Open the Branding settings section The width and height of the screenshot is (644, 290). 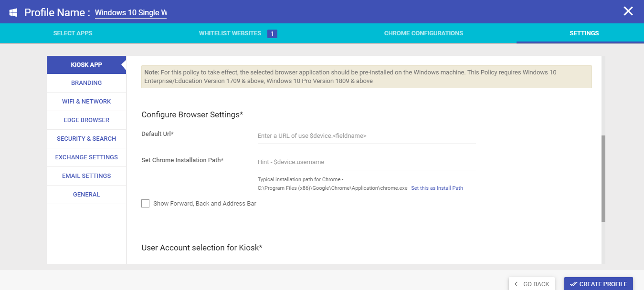[86, 83]
